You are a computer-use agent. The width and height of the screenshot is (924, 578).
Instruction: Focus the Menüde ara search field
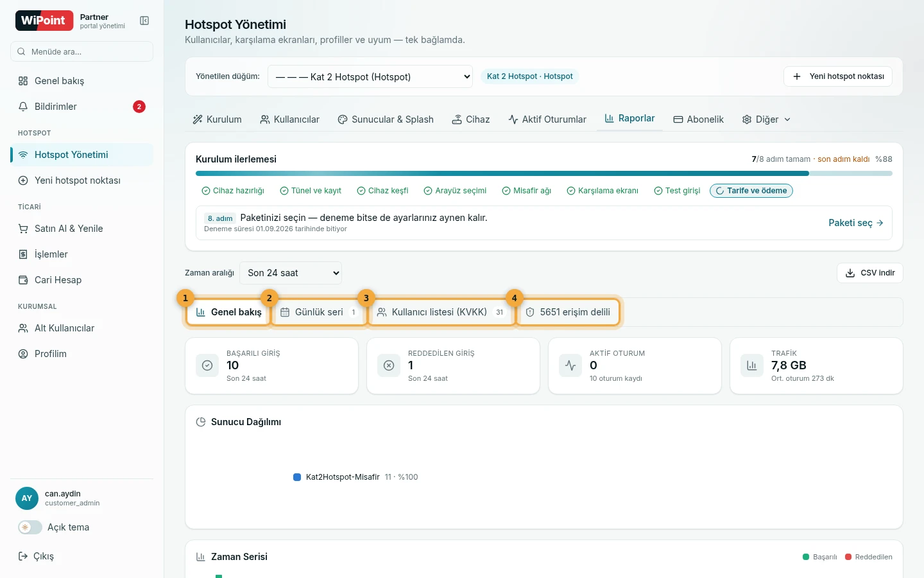point(81,51)
